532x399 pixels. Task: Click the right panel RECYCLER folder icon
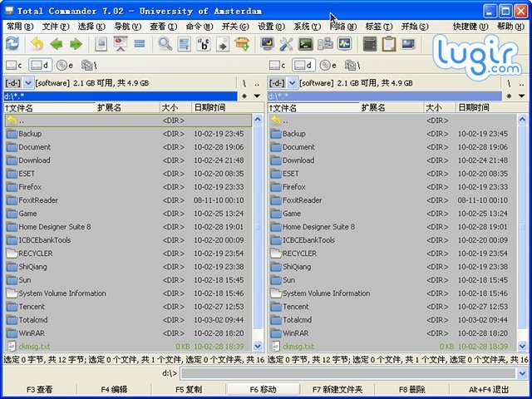pyautogui.click(x=276, y=254)
